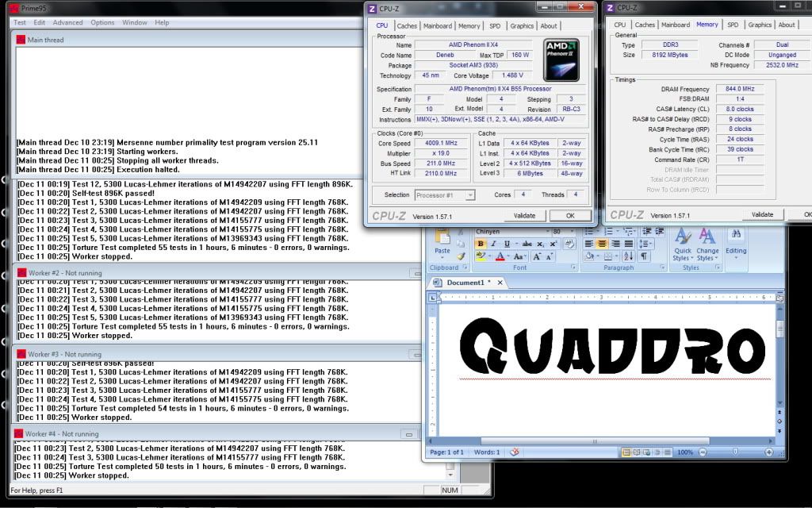Image resolution: width=812 pixels, height=508 pixels.
Task: Zoom in using the plus button in Word
Action: coord(769,452)
